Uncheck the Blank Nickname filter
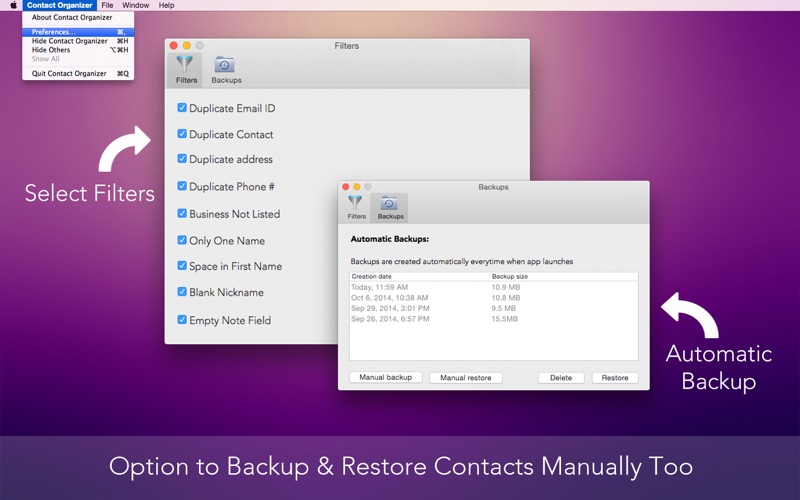Screen dimensions: 800x500 pyautogui.click(x=182, y=292)
